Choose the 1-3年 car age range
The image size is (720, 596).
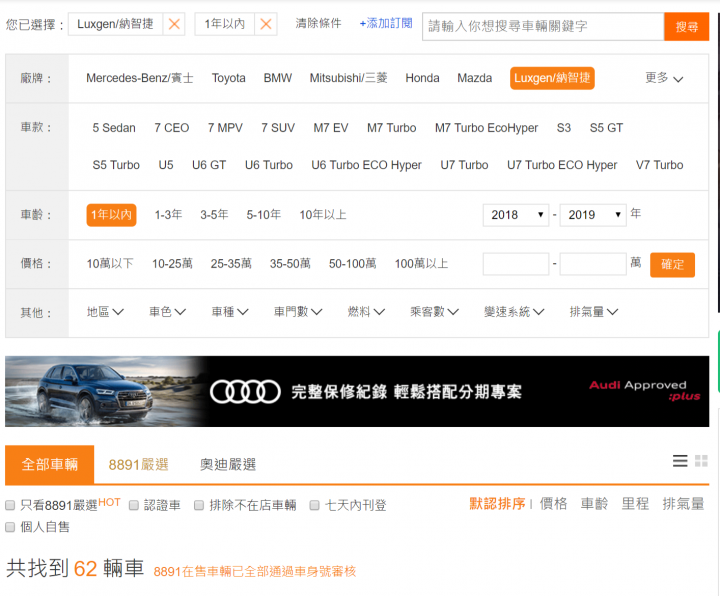pos(168,215)
